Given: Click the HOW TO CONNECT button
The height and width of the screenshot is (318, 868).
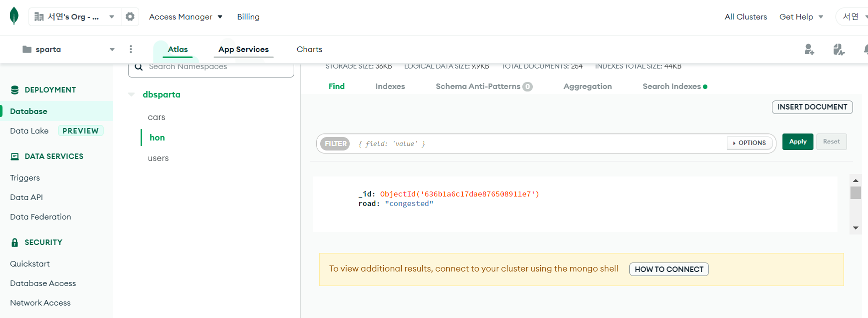Looking at the screenshot, I should [669, 269].
